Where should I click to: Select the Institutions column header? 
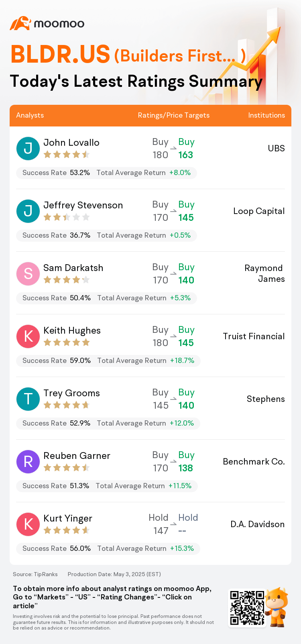[x=266, y=115]
